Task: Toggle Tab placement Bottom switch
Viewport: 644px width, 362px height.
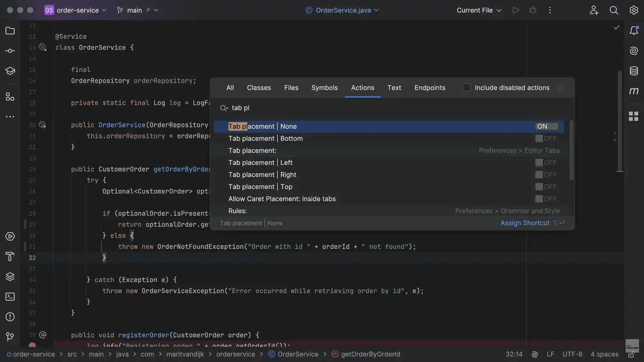Action: coord(546,138)
